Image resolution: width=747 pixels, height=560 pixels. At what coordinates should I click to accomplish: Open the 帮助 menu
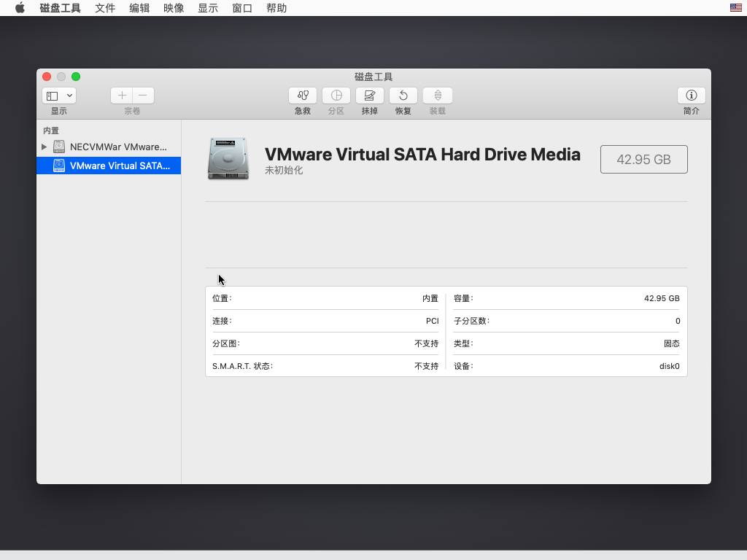click(276, 8)
